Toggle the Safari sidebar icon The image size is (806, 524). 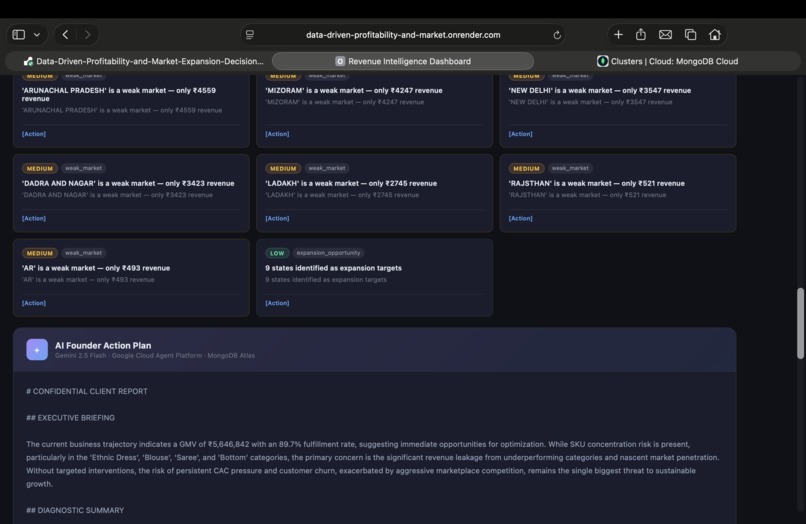19,34
